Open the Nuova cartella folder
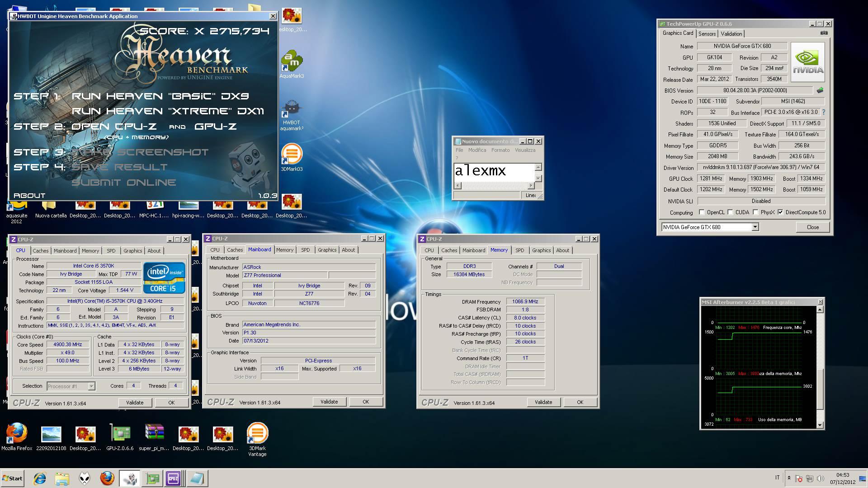Viewport: 868px width, 488px height. (51, 209)
